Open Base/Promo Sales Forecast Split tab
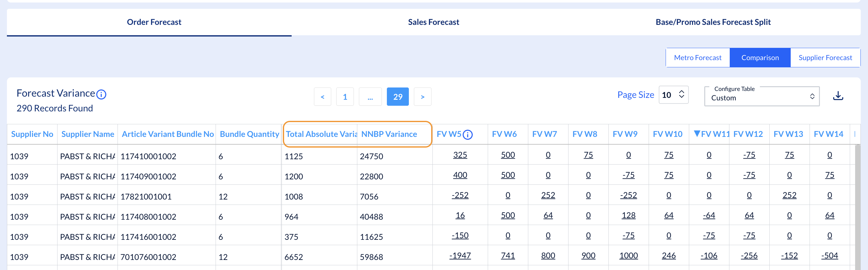Viewport: 868px width, 270px height. (713, 22)
